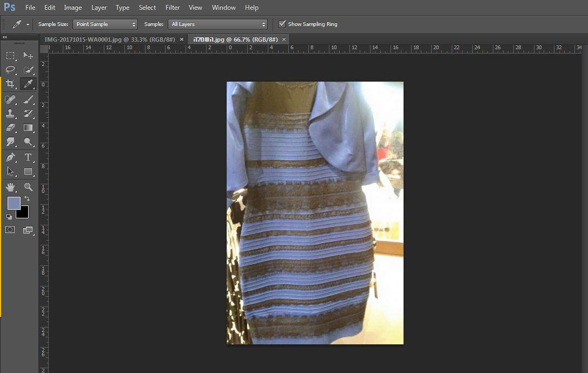Click the blue foreground color swatch

click(14, 203)
